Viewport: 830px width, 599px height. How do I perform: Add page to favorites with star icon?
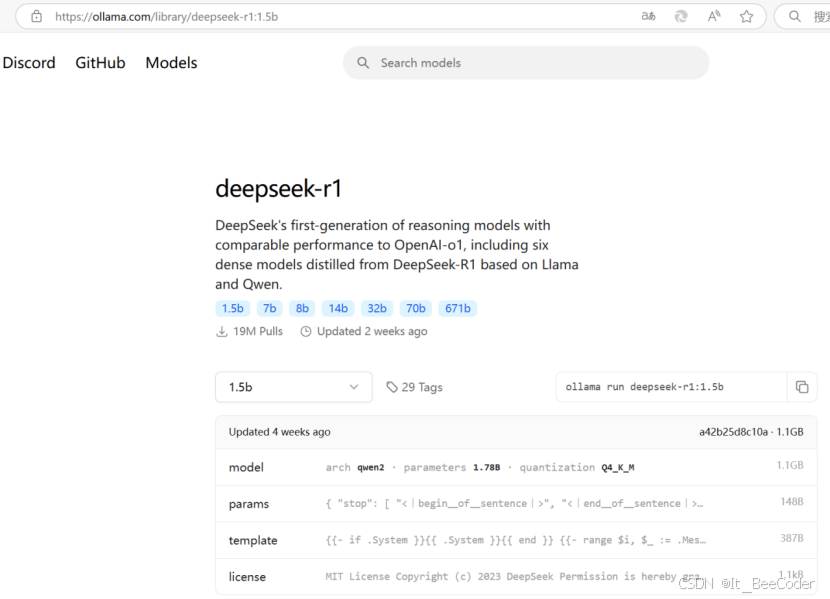coord(746,16)
